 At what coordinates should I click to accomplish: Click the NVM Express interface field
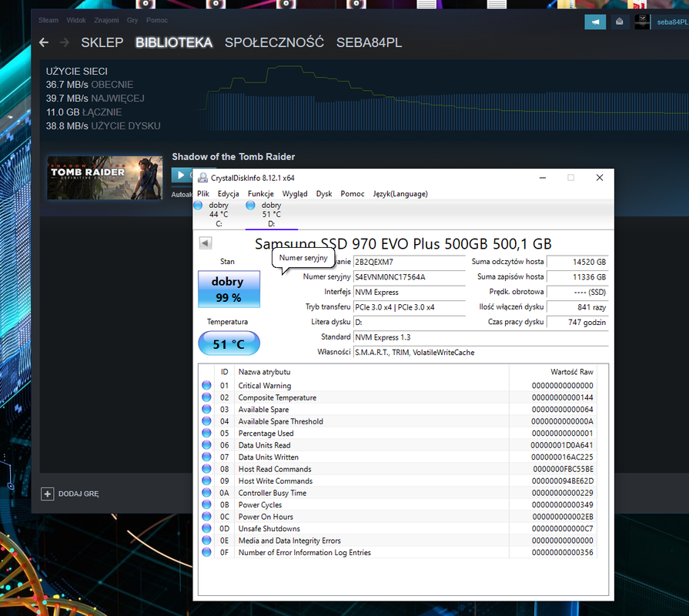[x=409, y=292]
